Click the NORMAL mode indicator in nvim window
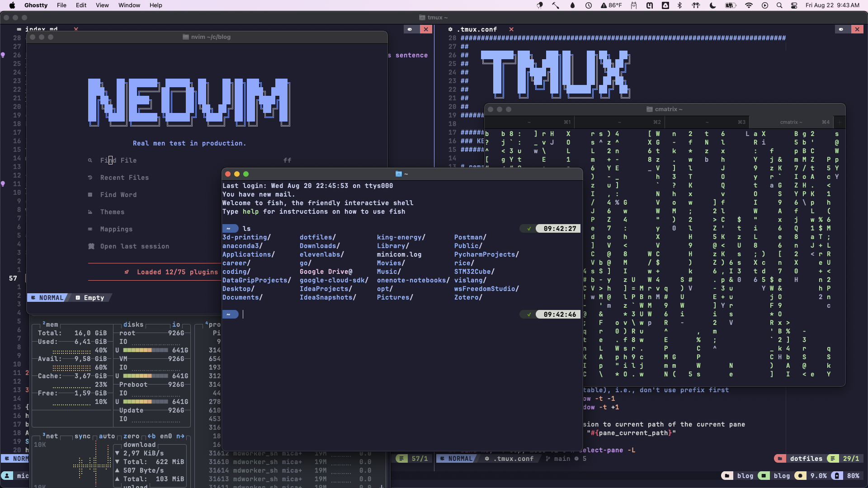Viewport: 868px width, 488px height. point(47,298)
